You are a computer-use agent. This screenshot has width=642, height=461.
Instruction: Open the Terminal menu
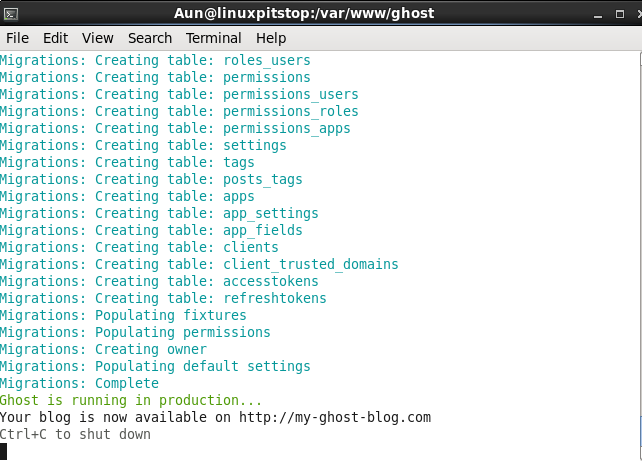214,38
